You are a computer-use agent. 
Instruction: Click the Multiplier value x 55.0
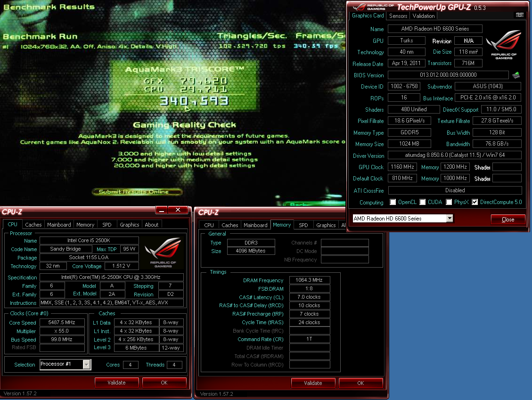point(62,331)
